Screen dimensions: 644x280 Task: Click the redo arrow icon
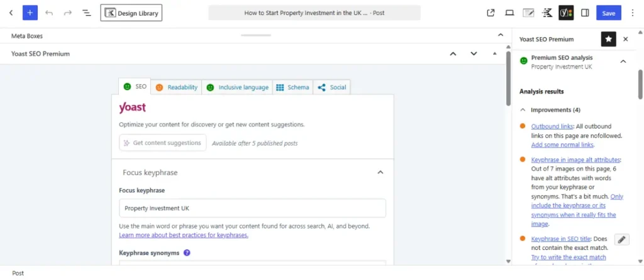68,13
